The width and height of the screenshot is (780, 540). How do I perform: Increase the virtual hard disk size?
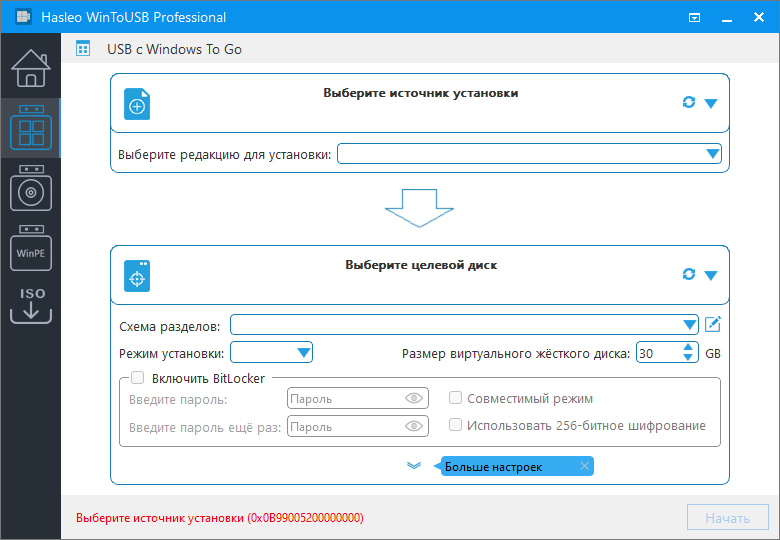pyautogui.click(x=688, y=348)
